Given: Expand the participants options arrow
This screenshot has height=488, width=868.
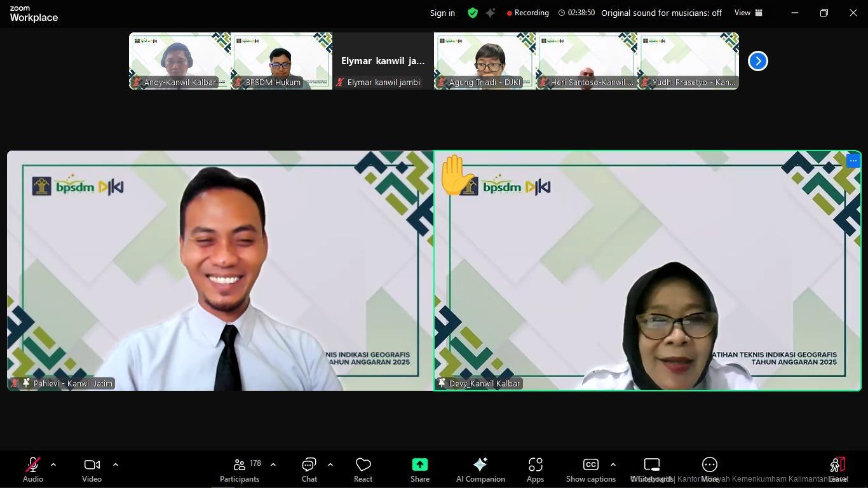Looking at the screenshot, I should [x=273, y=464].
